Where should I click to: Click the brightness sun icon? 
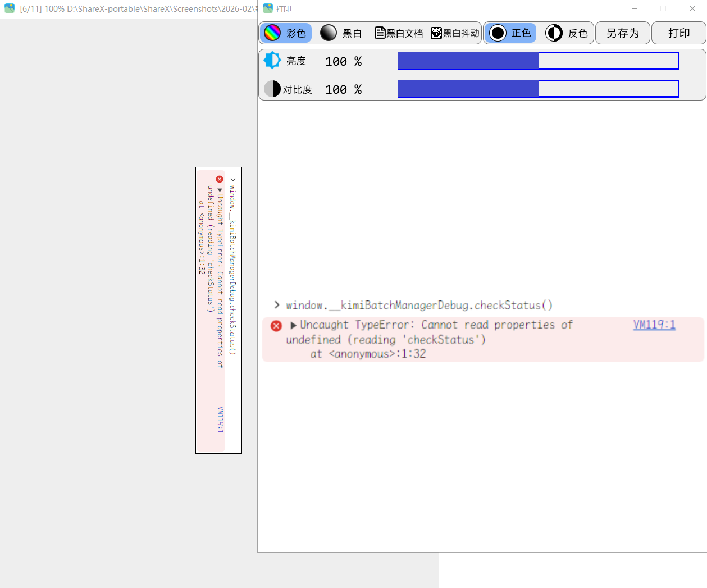tap(272, 61)
